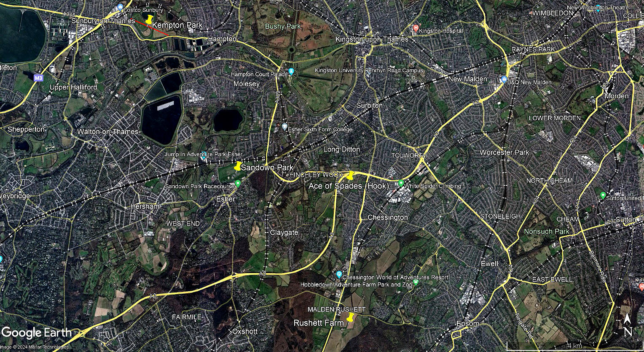Select the STONELEIGH district label
644x352 pixels.
pyautogui.click(x=500, y=216)
